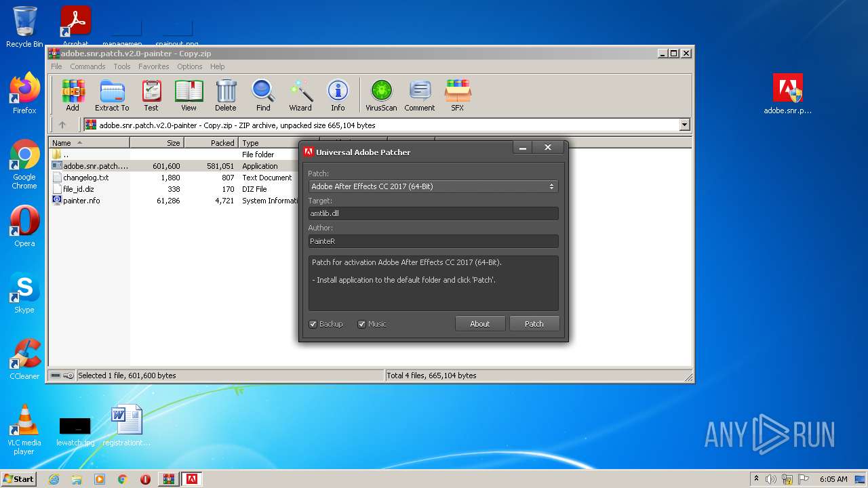Toggle the Music checkbox

pyautogui.click(x=361, y=324)
